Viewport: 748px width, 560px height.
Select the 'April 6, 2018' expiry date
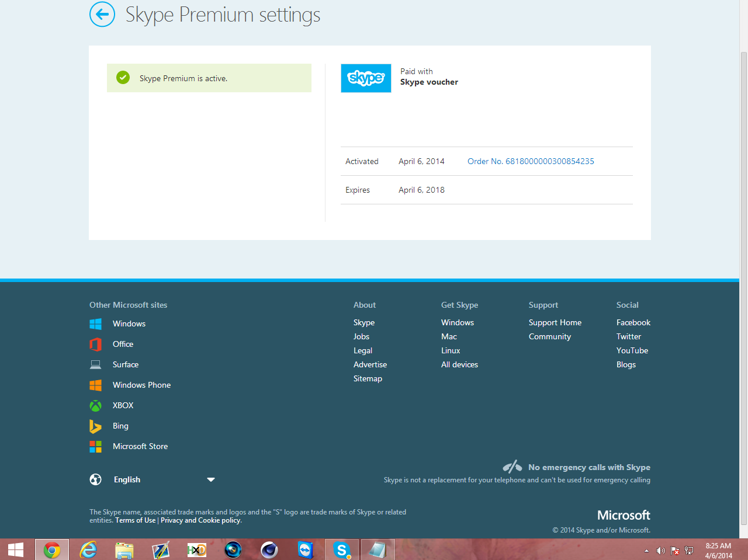tap(421, 190)
